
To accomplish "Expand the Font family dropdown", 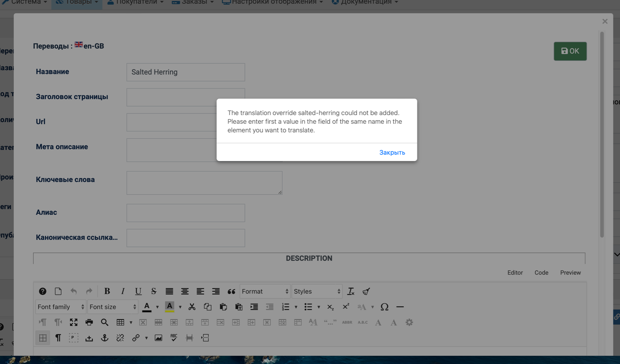I will (61, 307).
